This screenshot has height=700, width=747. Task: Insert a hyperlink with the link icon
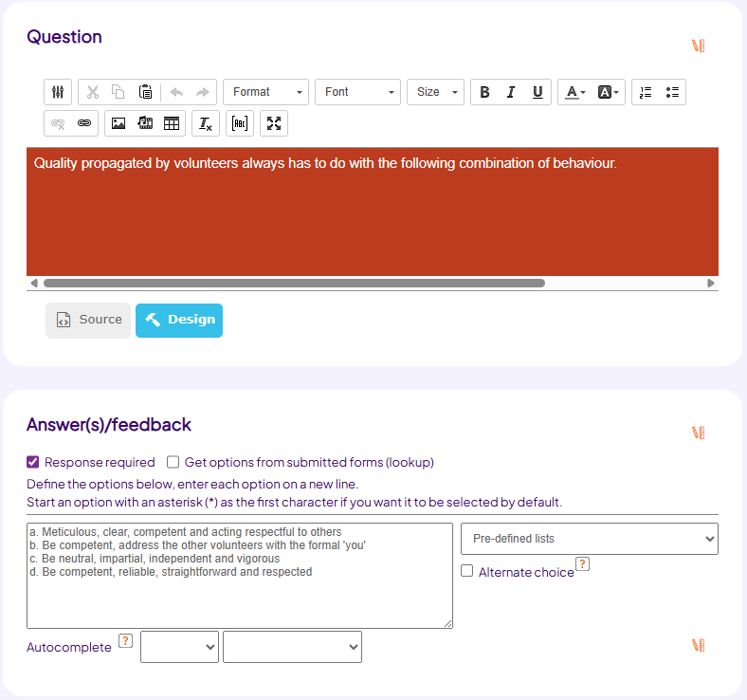pos(84,123)
